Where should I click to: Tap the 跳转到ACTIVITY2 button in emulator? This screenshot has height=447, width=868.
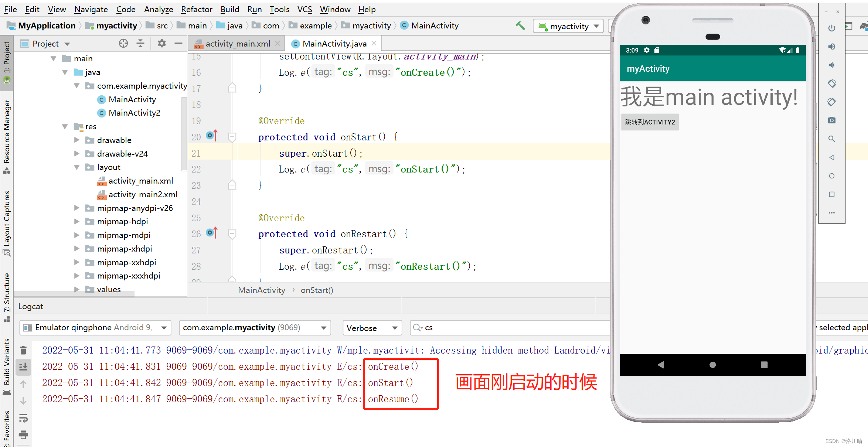[650, 122]
